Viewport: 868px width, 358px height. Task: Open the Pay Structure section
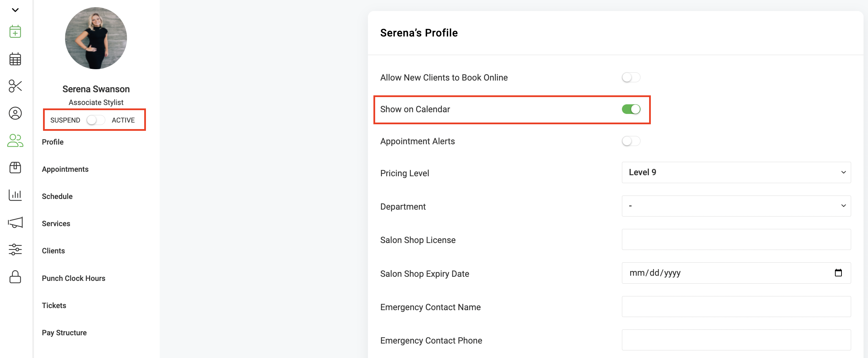(x=64, y=333)
